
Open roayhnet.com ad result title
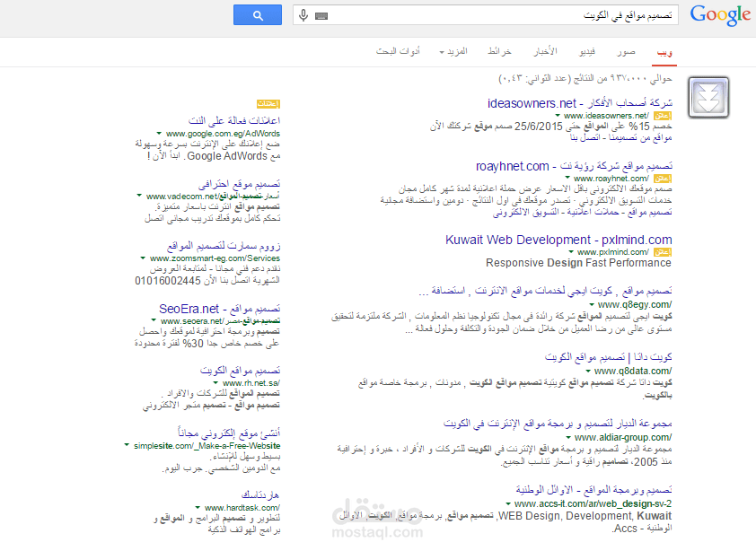point(574,166)
